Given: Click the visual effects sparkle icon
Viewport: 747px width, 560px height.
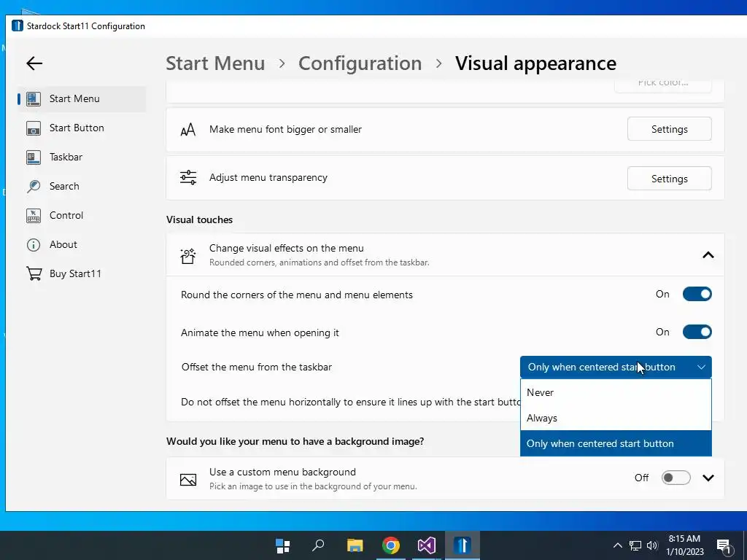Looking at the screenshot, I should 187,256.
